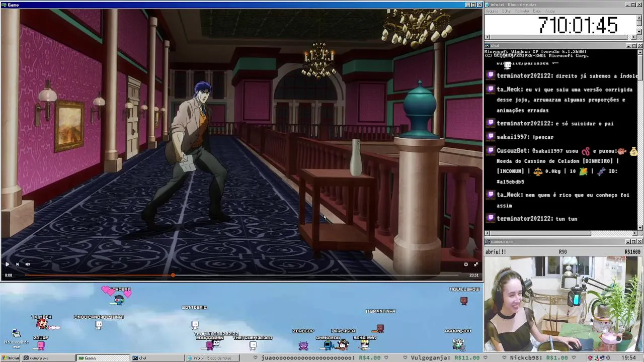Click the chat window scroll up arrow
Screen dimensions: 644x362
pyautogui.click(x=640, y=52)
